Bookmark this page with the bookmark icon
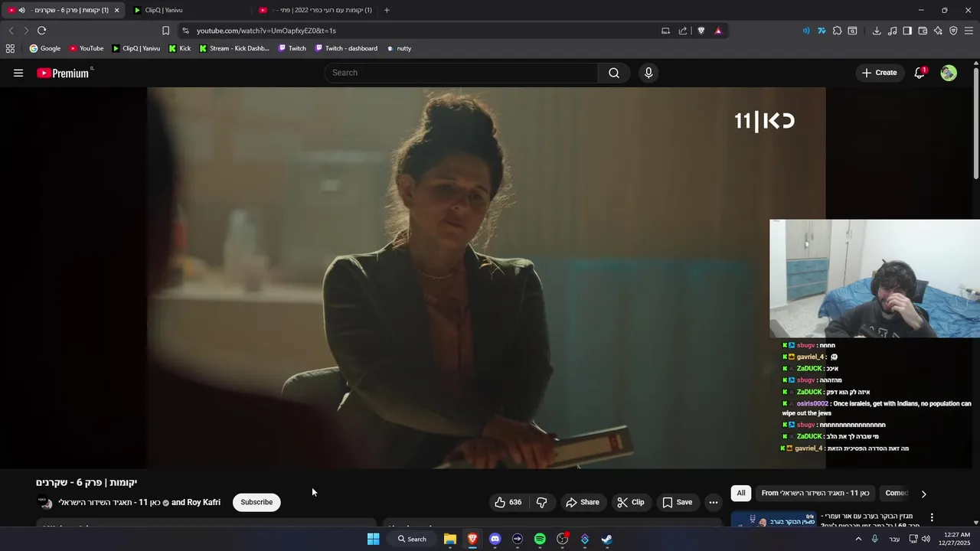The width and height of the screenshot is (980, 551). [165, 31]
